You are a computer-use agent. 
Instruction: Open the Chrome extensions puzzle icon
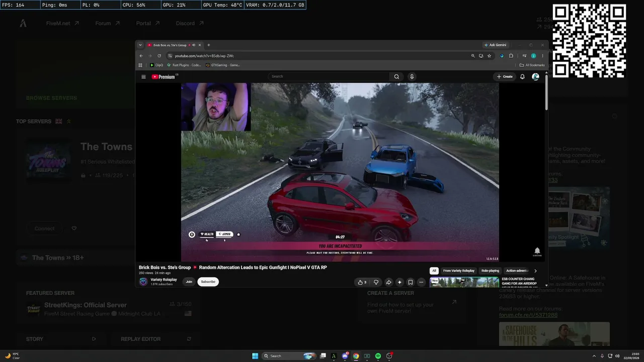click(511, 56)
